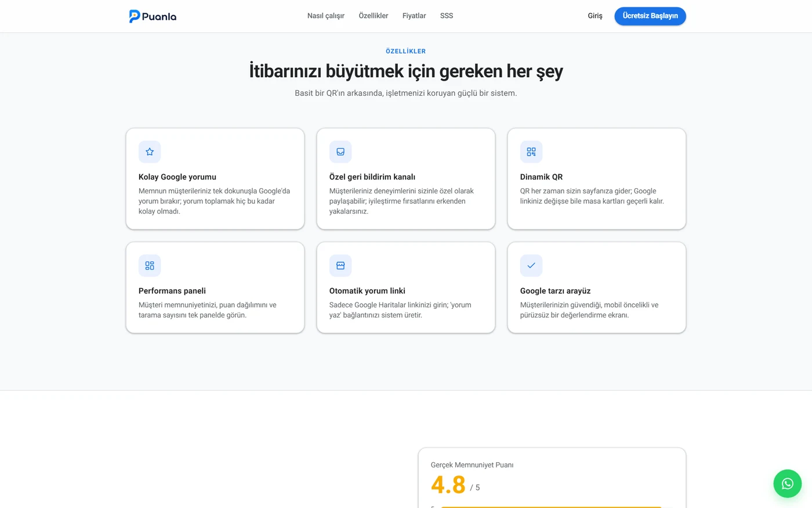Click the inbox icon on Özel geri bildirim kanalı

click(340, 152)
